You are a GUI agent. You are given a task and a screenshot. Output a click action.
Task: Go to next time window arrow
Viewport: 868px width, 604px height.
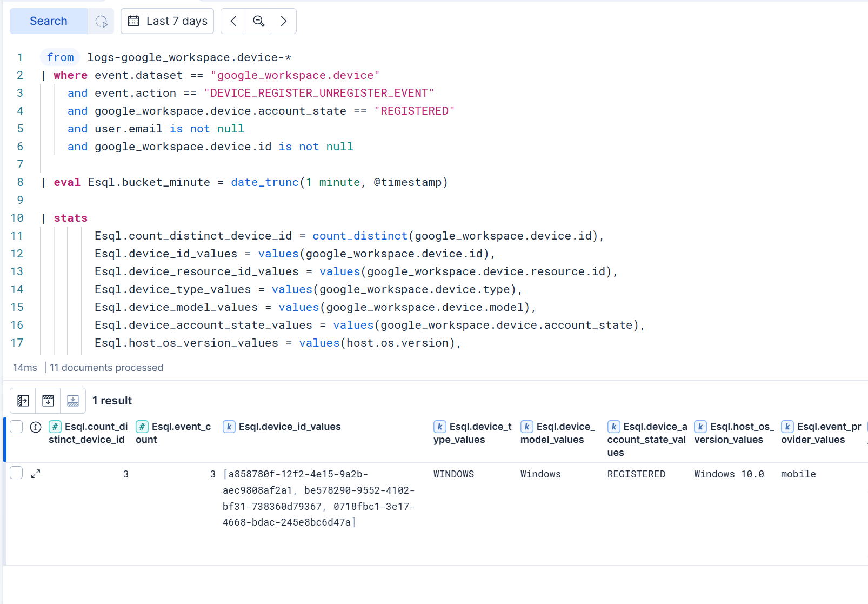[x=284, y=21]
